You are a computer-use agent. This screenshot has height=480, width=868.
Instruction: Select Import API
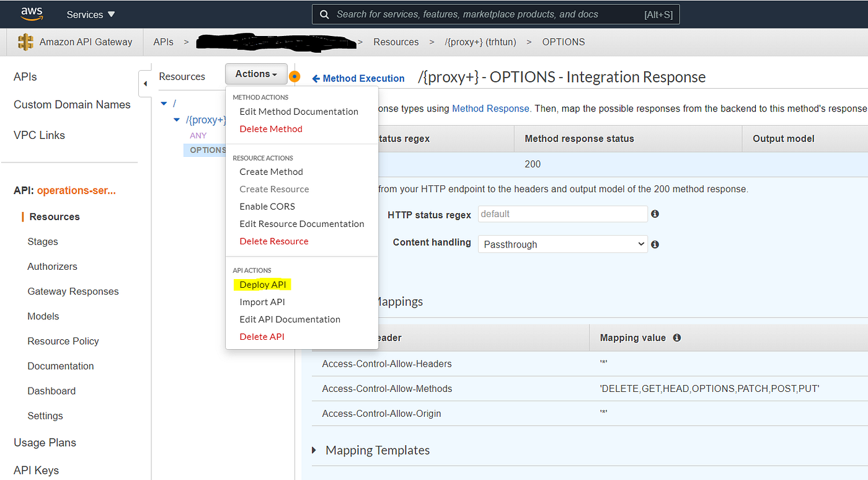[x=262, y=302]
